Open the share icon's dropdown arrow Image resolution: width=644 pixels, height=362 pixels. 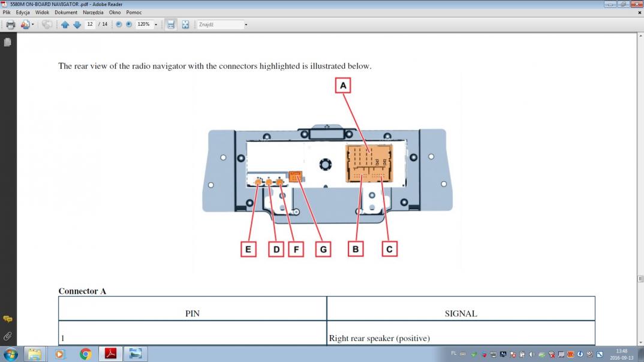[33, 25]
